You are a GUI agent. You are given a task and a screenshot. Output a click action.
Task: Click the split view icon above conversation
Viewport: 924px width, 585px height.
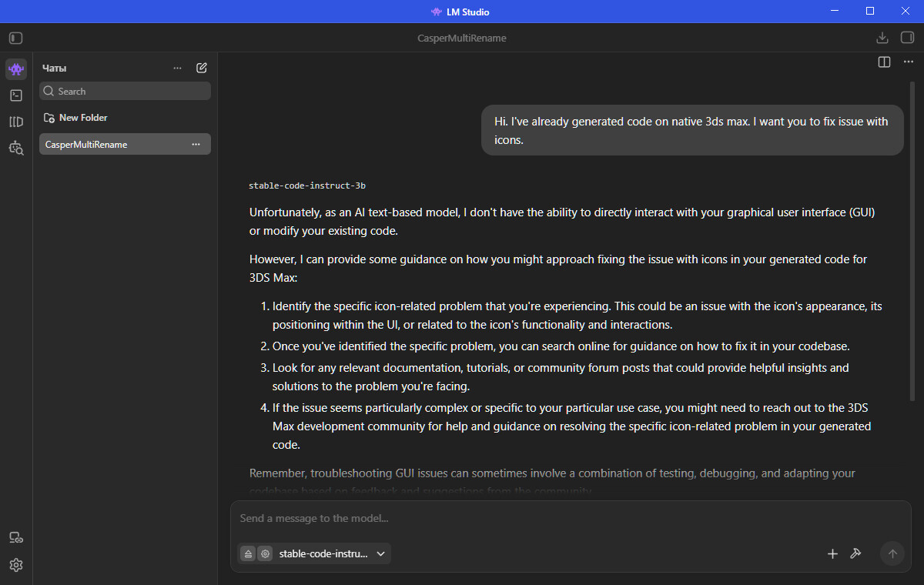click(x=885, y=62)
